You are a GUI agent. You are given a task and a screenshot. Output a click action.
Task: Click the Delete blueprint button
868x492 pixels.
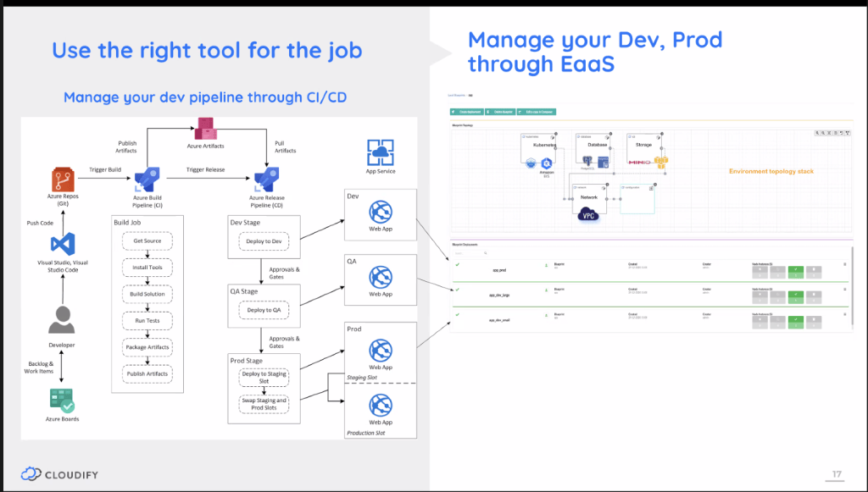tap(500, 112)
